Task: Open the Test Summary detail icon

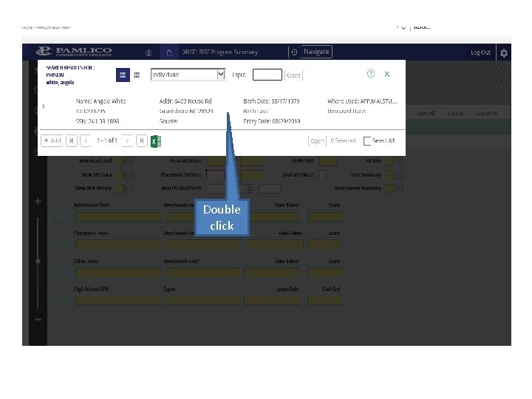Action: pos(399,175)
